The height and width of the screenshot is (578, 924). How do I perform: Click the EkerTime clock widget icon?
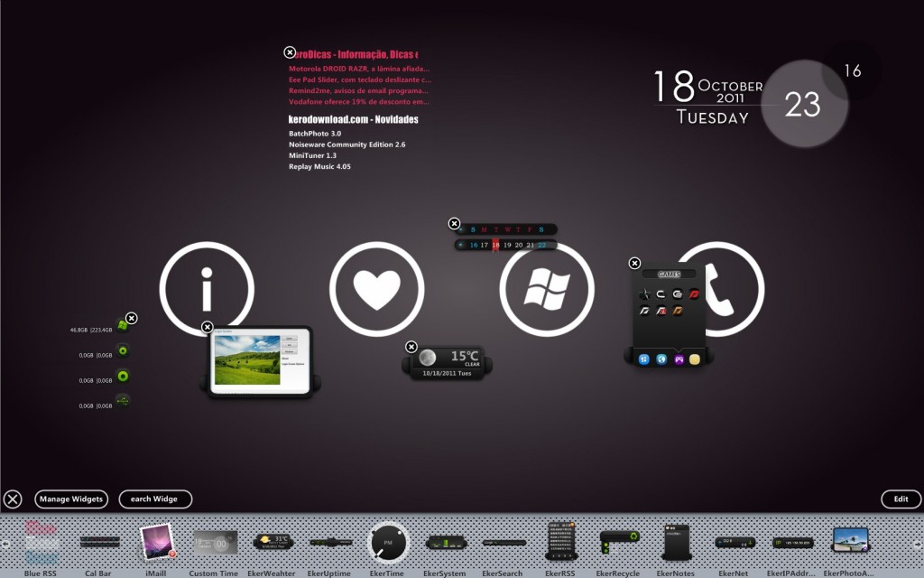click(388, 543)
